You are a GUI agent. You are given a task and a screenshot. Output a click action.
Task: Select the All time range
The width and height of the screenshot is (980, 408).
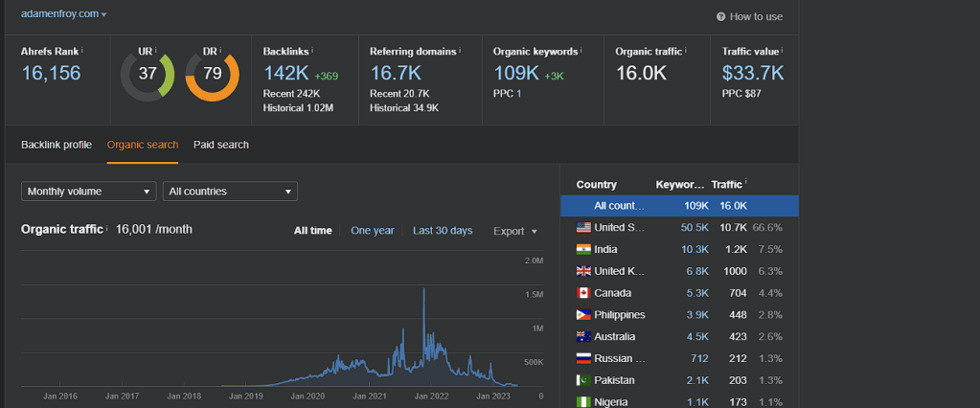pos(313,231)
